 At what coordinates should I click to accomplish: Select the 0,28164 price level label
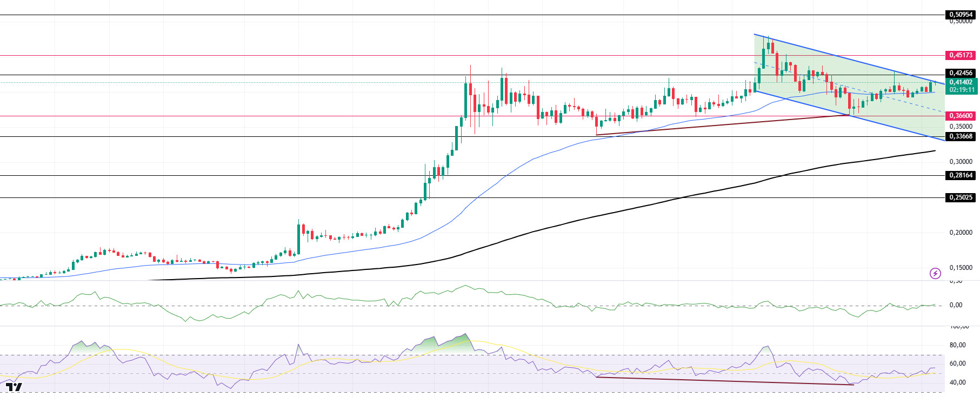(961, 175)
